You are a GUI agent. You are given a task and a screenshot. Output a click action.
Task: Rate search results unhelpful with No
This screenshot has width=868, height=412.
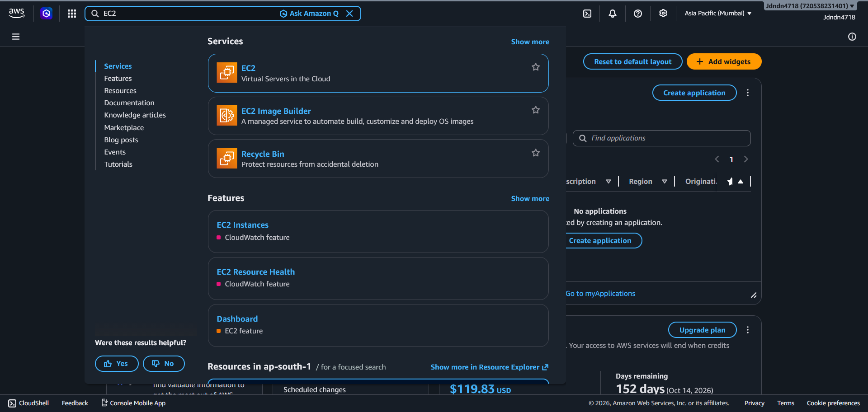coord(164,364)
